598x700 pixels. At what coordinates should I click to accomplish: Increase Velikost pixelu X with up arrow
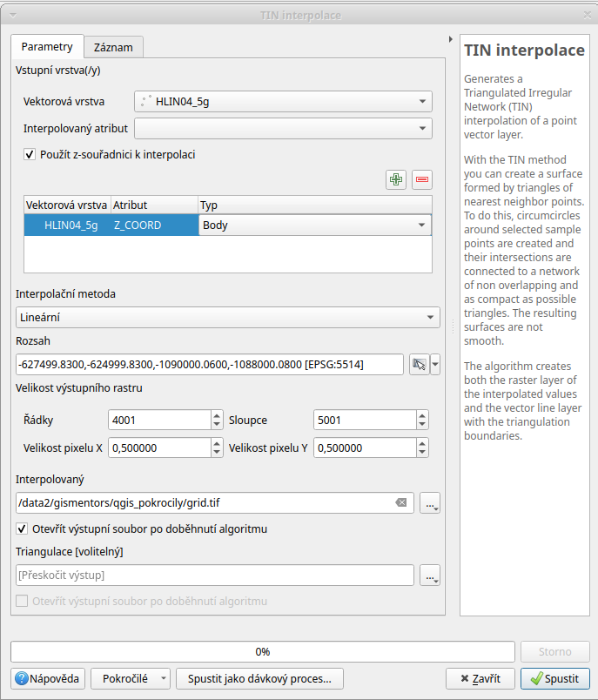217,443
